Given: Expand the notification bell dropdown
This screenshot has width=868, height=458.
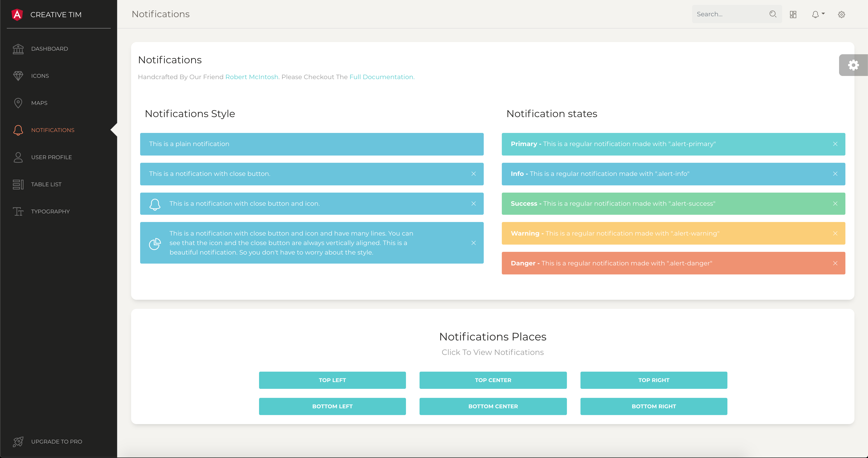Looking at the screenshot, I should coord(818,14).
